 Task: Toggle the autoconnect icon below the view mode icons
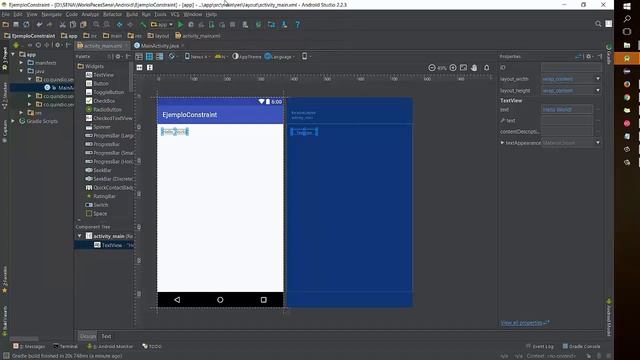(140, 68)
